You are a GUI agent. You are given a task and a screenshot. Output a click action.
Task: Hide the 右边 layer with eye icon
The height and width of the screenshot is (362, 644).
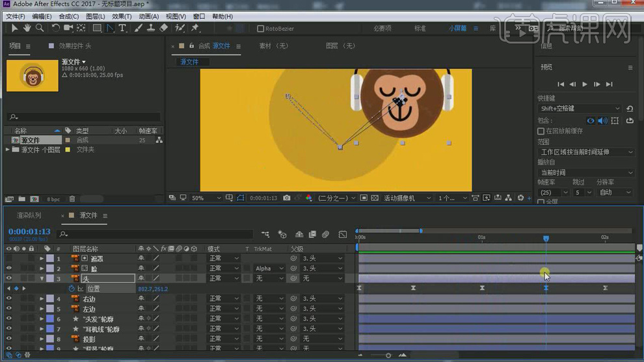pyautogui.click(x=8, y=298)
